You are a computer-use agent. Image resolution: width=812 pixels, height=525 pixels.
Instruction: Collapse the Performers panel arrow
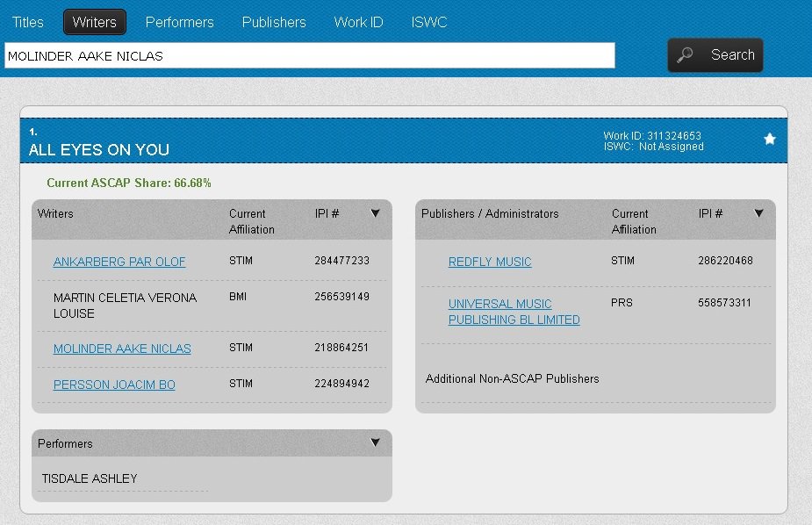(376, 442)
